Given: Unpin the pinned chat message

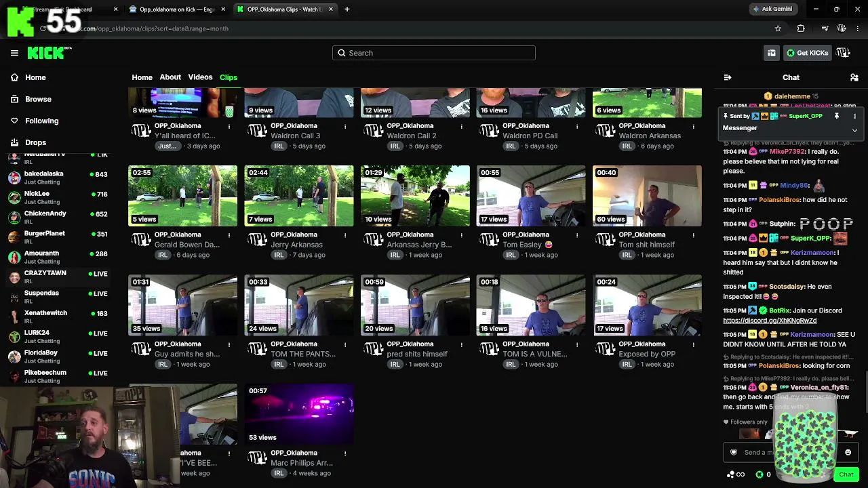Looking at the screenshot, I should (x=837, y=116).
